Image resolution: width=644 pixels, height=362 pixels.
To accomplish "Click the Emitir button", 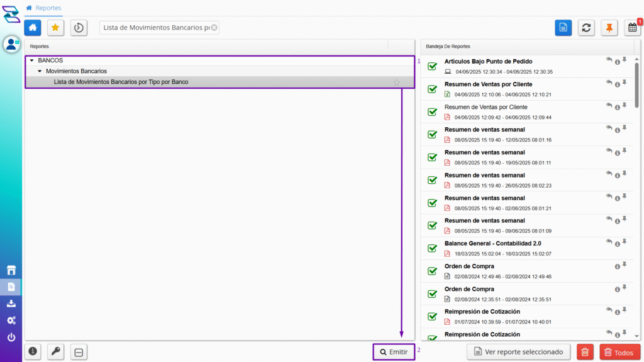I will click(x=394, y=351).
